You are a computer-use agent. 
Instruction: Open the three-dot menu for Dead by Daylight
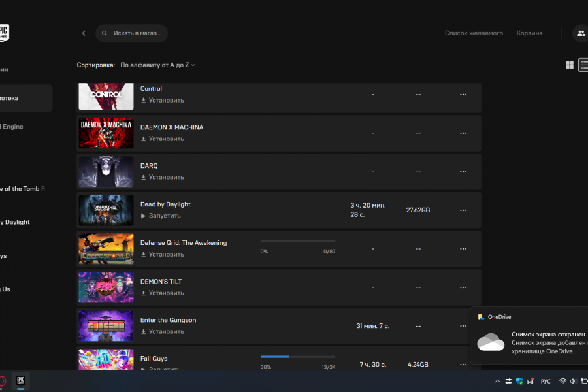(x=463, y=210)
